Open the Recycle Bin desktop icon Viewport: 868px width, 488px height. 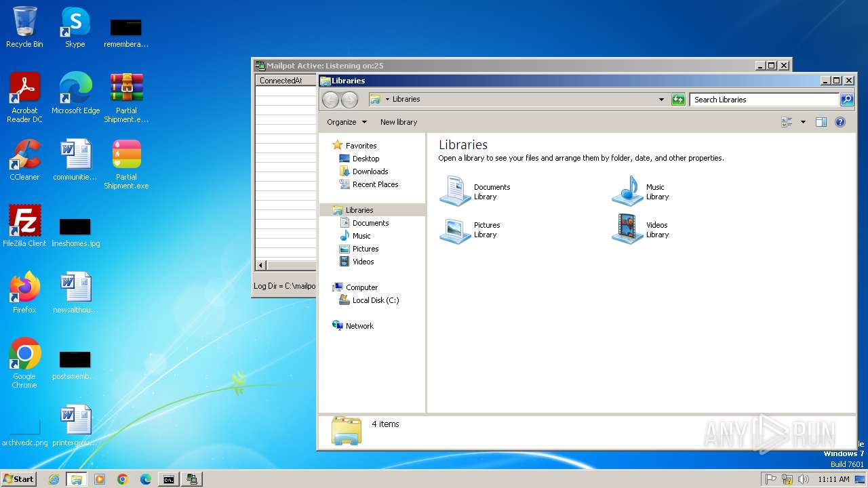coord(24,27)
